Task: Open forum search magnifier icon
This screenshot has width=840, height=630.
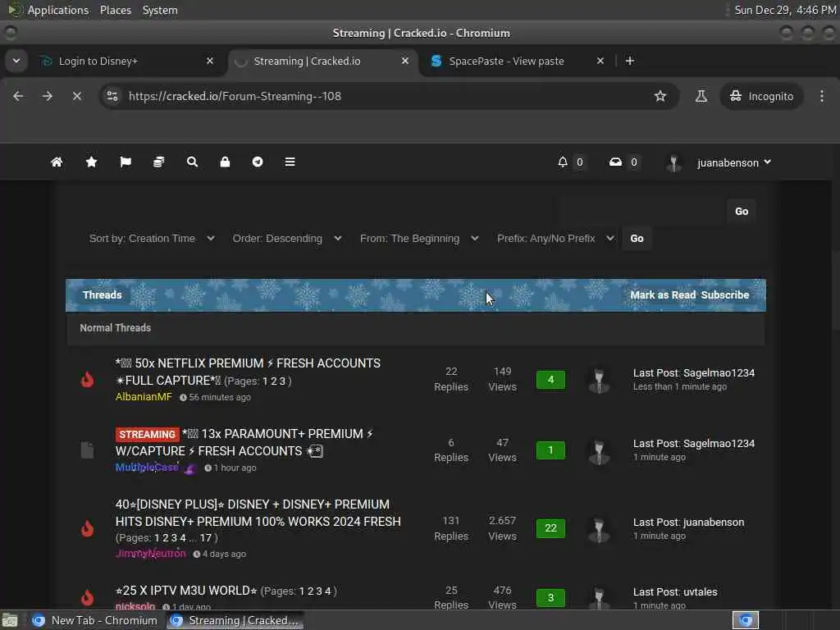Action: (192, 162)
